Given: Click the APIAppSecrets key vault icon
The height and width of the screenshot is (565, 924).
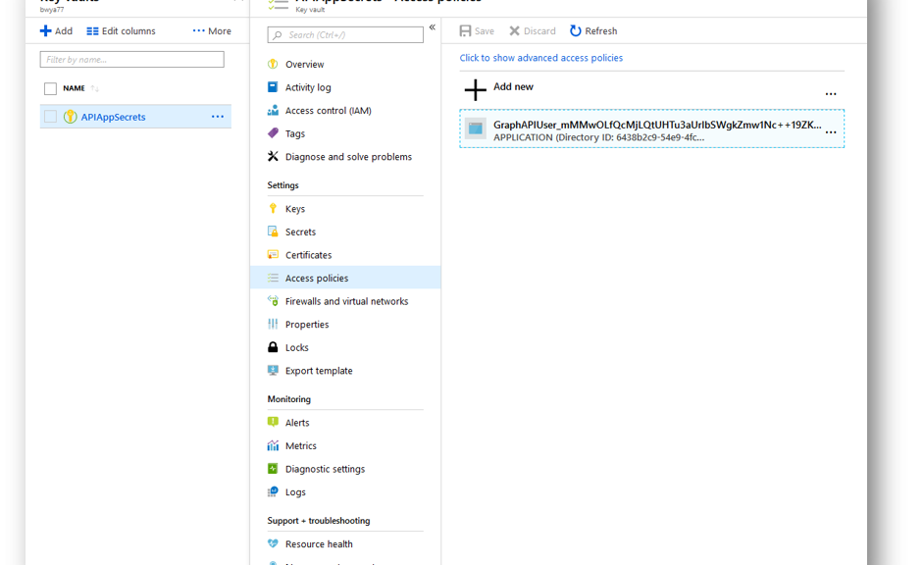Looking at the screenshot, I should (x=70, y=117).
